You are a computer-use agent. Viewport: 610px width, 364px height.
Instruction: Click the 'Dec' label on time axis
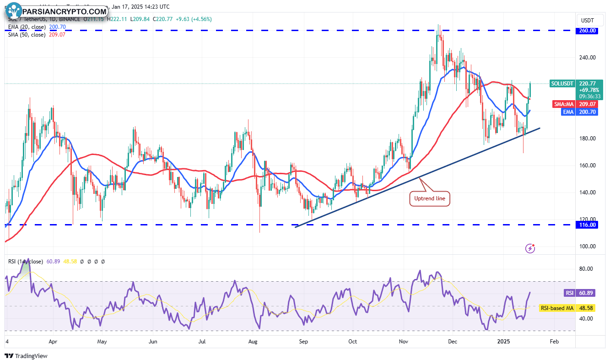click(x=453, y=342)
